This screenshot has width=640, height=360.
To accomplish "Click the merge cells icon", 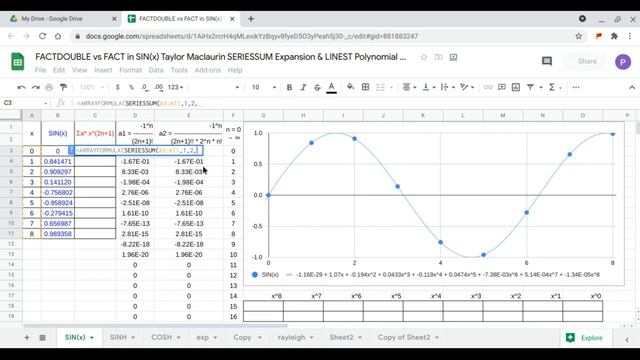I will 380,87.
